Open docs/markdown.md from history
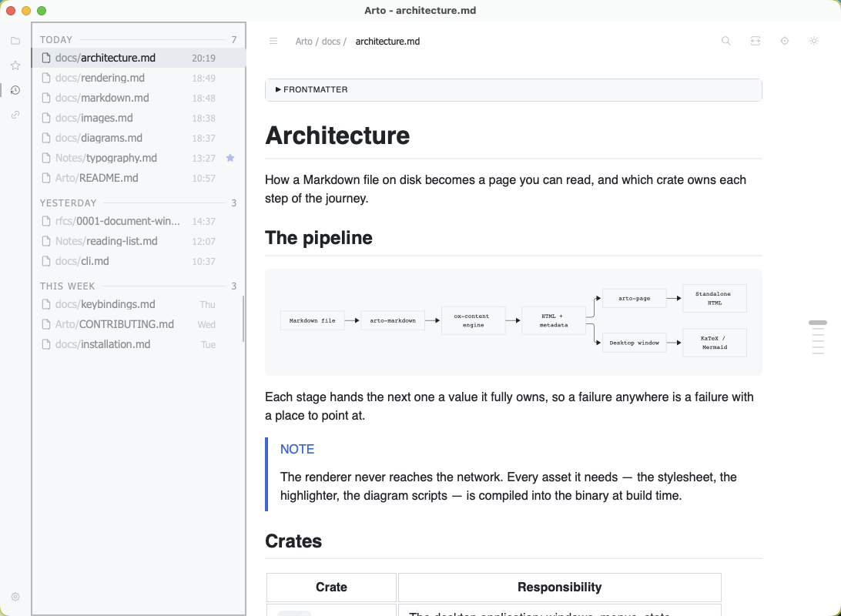The width and height of the screenshot is (841, 616). point(139,98)
